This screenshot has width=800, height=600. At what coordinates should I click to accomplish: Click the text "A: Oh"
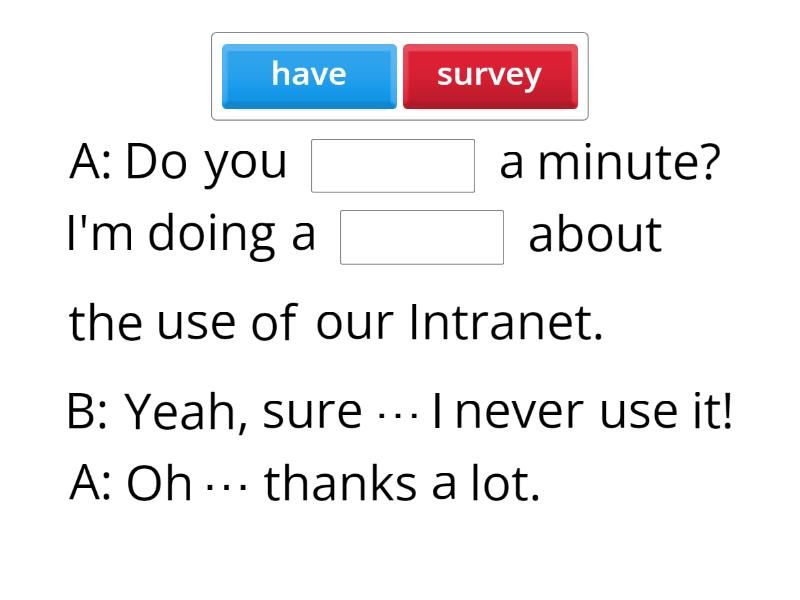pyautogui.click(x=131, y=484)
